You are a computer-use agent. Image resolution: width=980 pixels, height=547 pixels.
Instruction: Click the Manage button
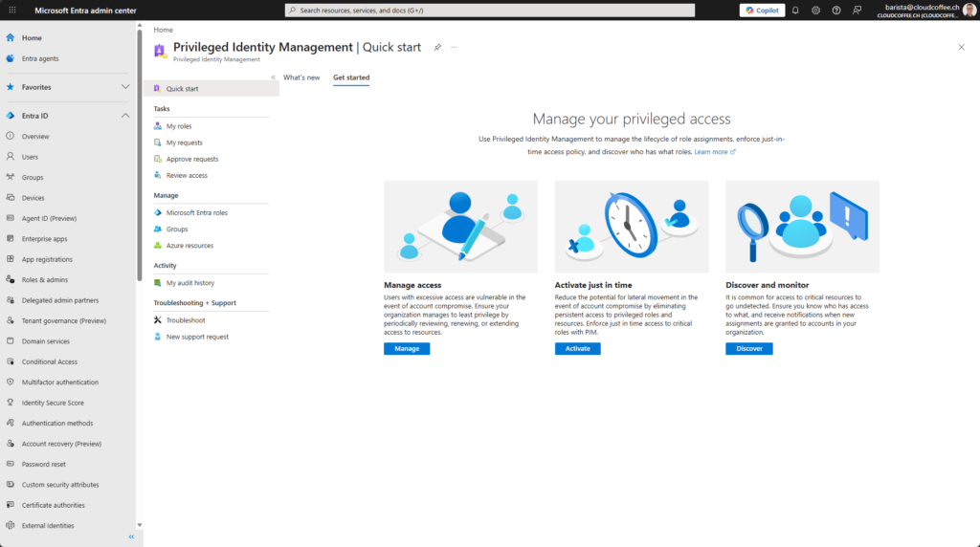pyautogui.click(x=407, y=348)
